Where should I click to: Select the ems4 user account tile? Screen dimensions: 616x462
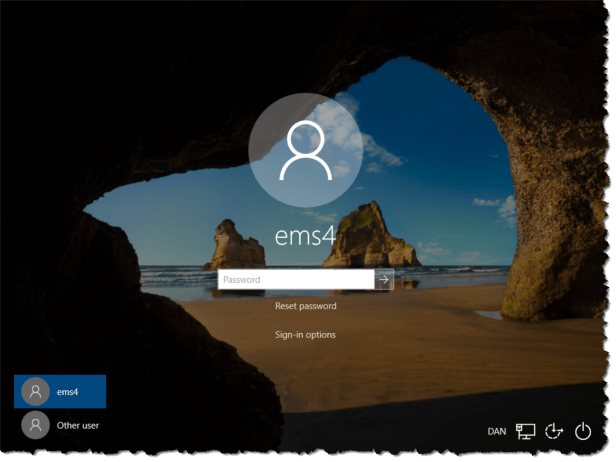point(60,392)
